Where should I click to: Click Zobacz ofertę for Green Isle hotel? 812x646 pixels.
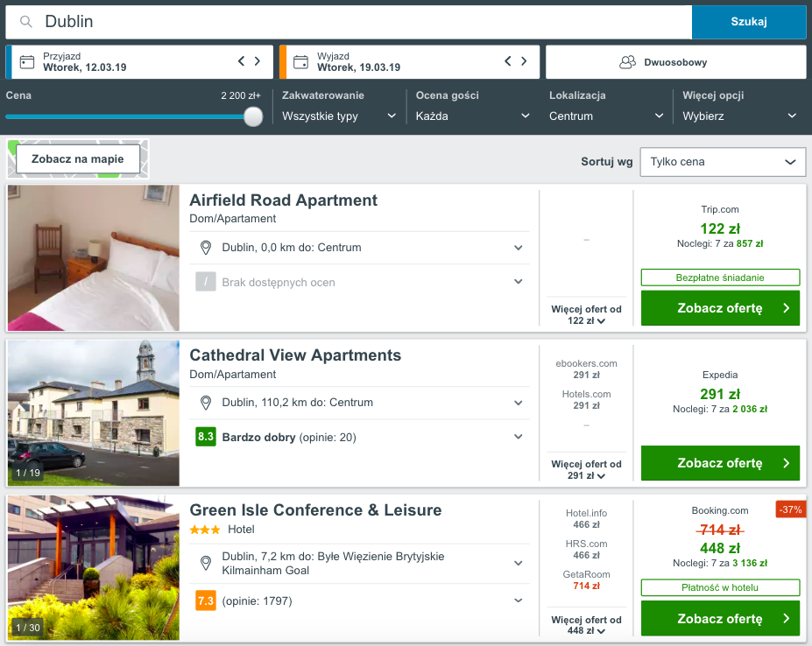coord(720,619)
